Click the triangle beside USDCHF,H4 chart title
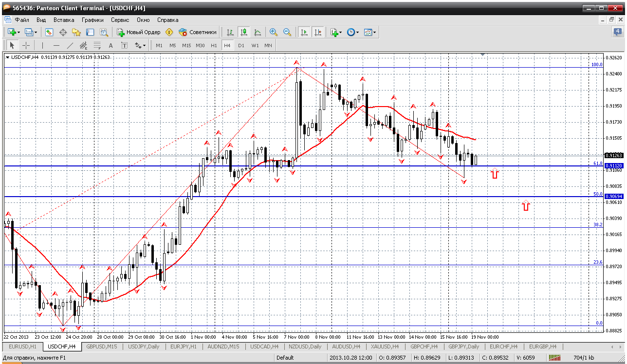The height and width of the screenshot is (364, 627). tap(7, 57)
